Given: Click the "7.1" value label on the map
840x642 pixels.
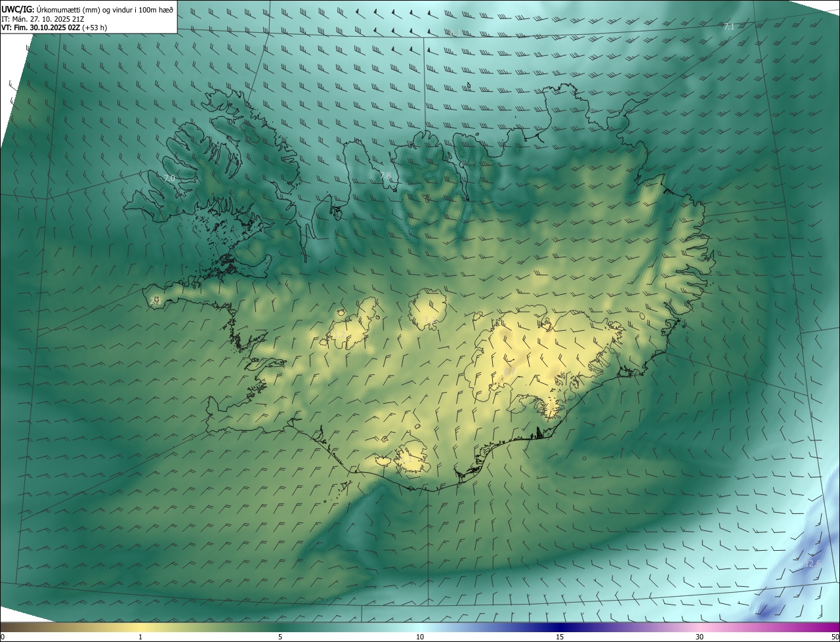Looking at the screenshot, I should pos(728,26).
